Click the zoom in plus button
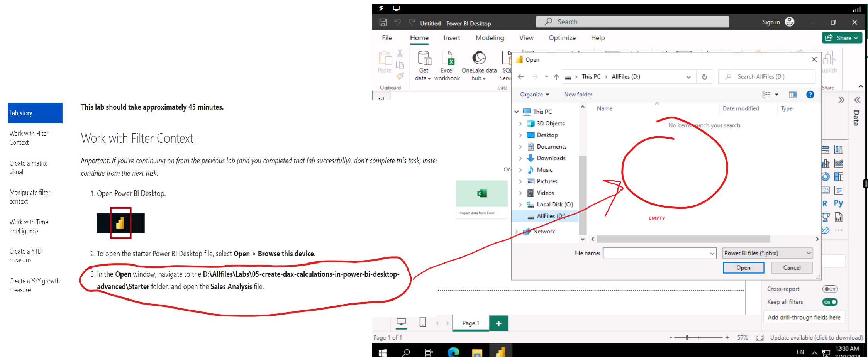Image resolution: width=868 pixels, height=357 pixels. 727,338
